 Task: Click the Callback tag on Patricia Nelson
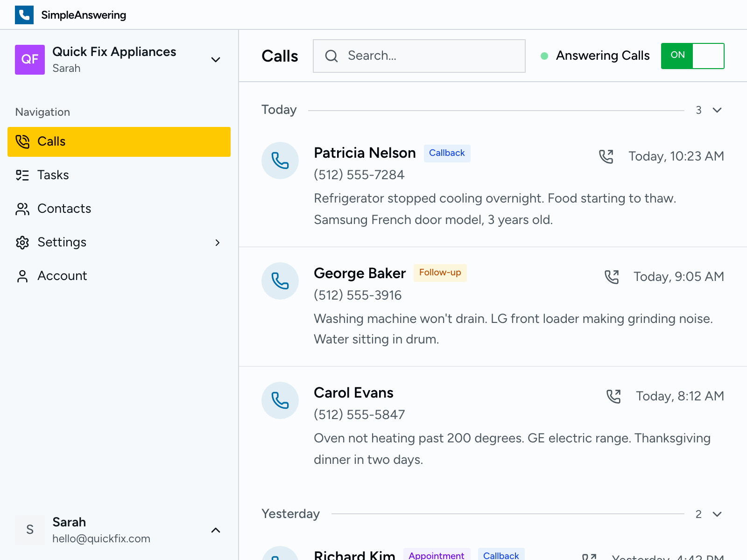pyautogui.click(x=446, y=153)
